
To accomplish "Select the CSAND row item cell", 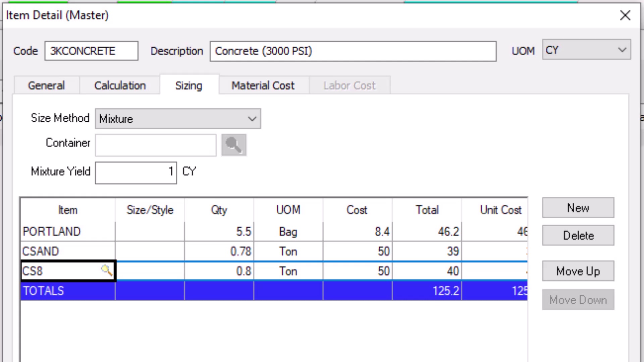I will (x=67, y=251).
